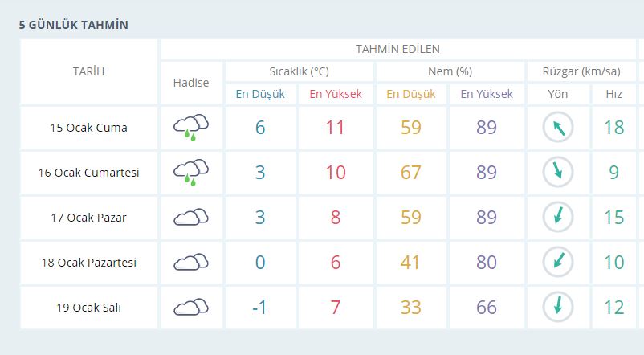Click the lowest temperature value -1

[259, 307]
